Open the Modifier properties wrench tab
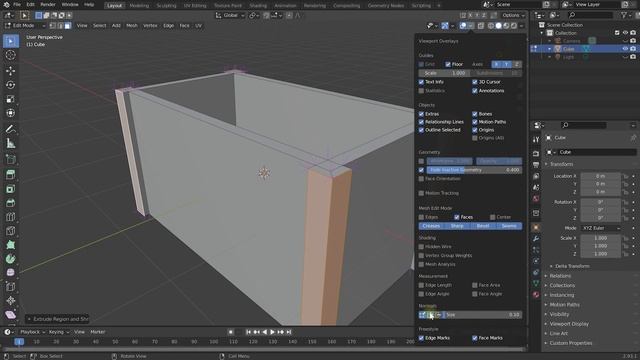The width and height of the screenshot is (640, 360). point(536,238)
